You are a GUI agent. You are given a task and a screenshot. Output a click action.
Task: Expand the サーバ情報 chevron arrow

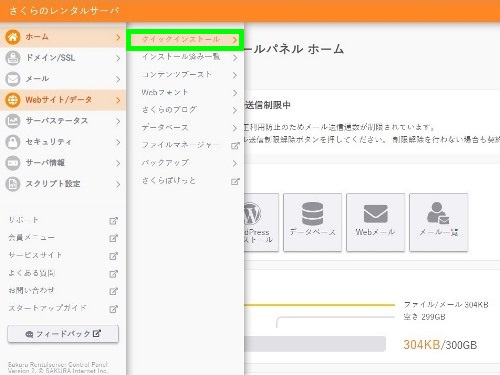coord(118,163)
